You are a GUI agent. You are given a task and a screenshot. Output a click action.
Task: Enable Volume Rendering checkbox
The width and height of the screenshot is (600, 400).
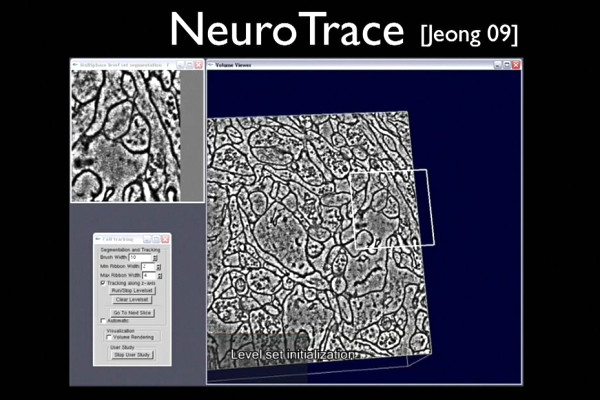109,338
